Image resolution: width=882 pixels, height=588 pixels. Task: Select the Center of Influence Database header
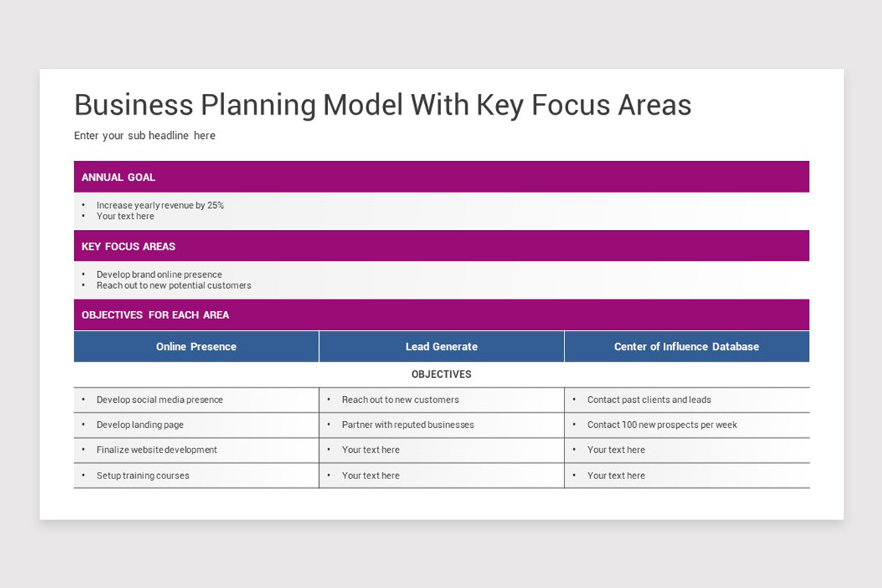tap(687, 346)
